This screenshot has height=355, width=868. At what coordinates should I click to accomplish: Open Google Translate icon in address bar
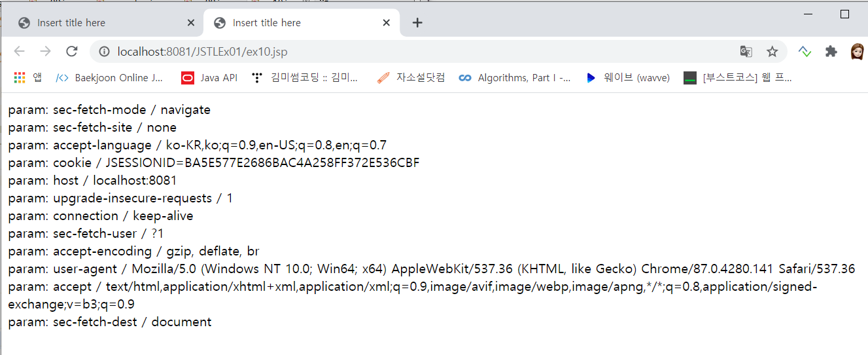746,52
